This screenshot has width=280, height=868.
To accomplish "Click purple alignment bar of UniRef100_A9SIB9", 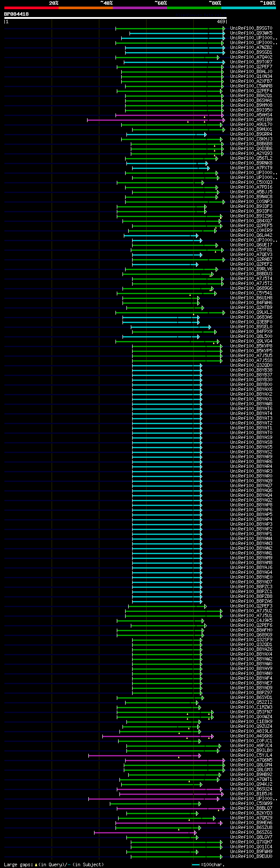I will (156, 120).
